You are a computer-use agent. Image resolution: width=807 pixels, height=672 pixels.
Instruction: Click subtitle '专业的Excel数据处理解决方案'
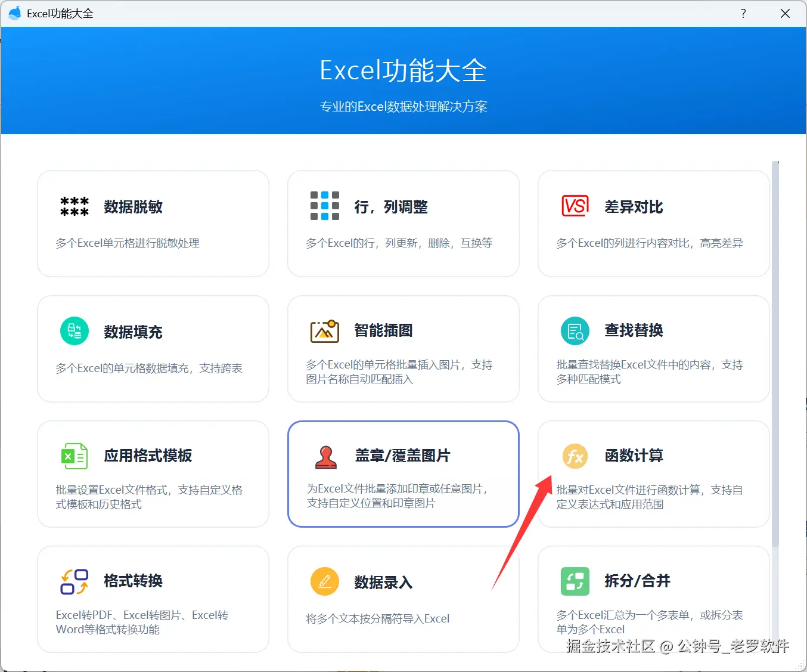(x=404, y=107)
